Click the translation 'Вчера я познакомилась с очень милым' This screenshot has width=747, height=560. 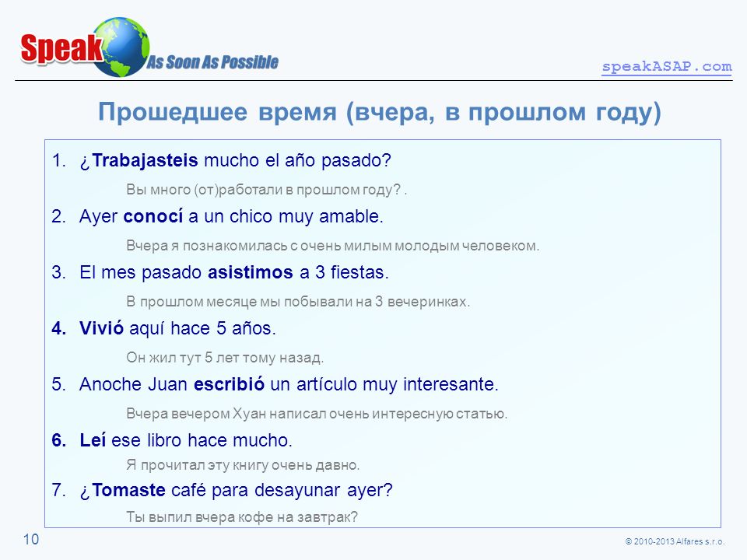point(259,246)
